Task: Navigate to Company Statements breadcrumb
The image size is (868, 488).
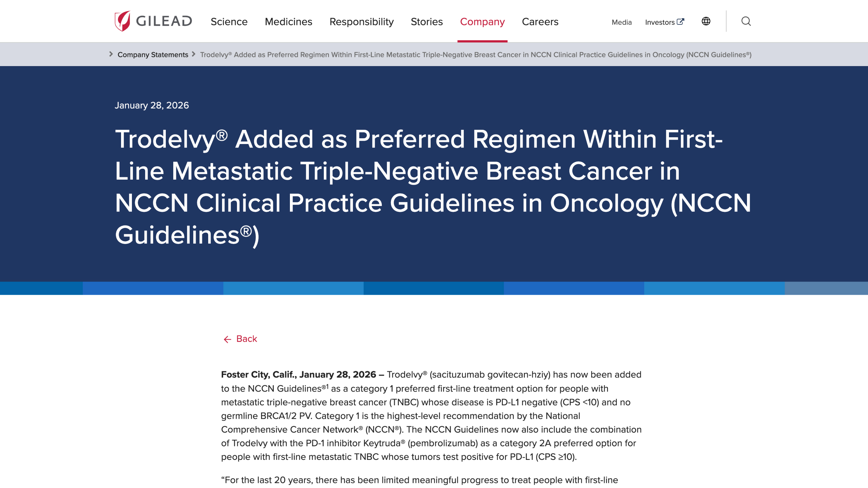Action: [153, 55]
